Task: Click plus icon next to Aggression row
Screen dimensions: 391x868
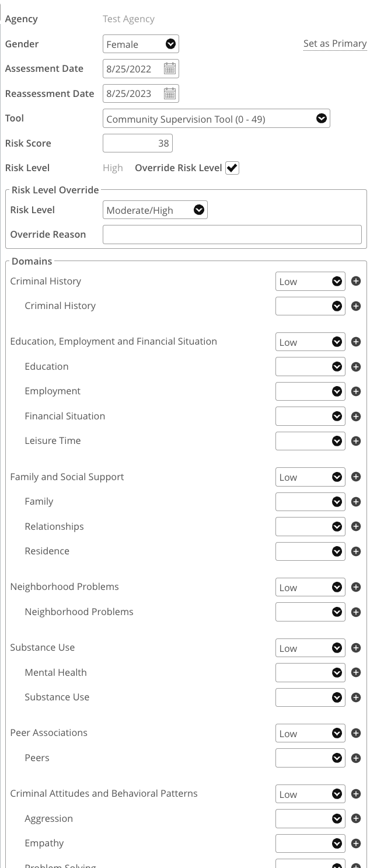Action: 356,819
